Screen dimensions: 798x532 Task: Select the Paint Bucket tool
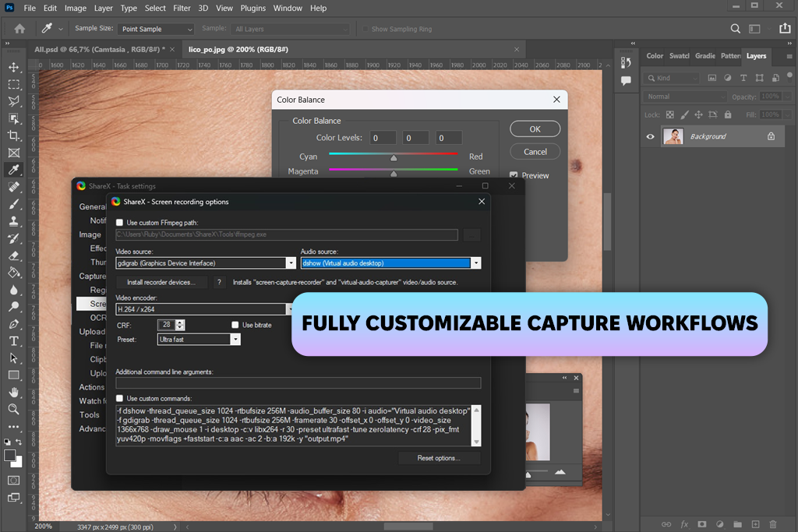pyautogui.click(x=14, y=273)
